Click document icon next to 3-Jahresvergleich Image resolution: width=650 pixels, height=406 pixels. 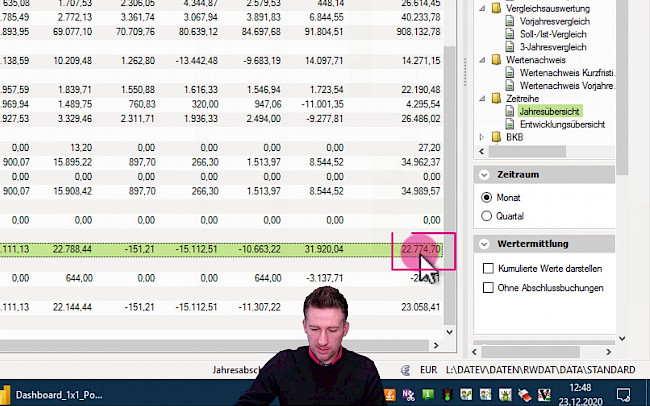point(510,47)
